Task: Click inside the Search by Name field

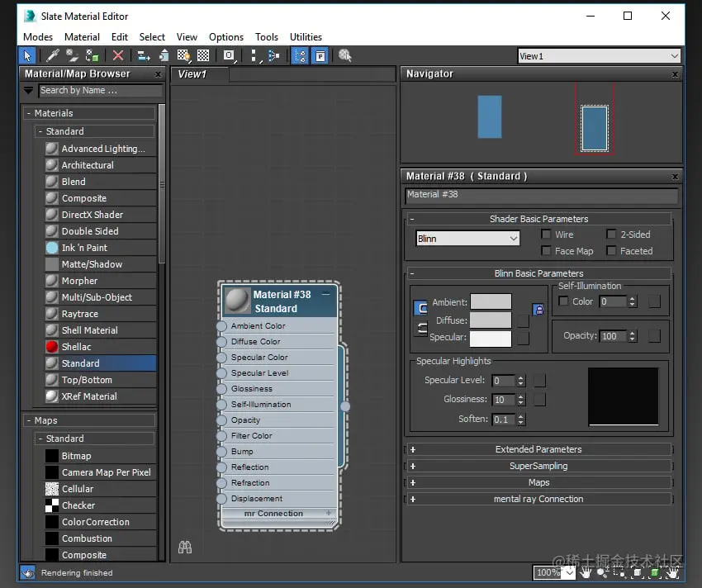Action: click(x=99, y=90)
